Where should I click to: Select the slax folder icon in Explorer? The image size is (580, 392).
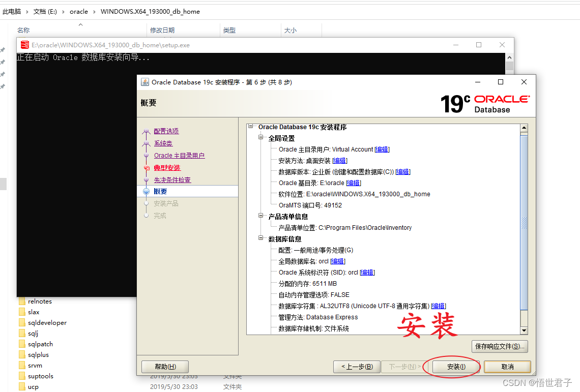click(22, 312)
